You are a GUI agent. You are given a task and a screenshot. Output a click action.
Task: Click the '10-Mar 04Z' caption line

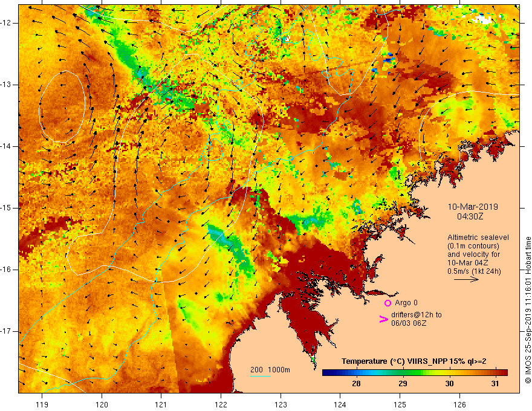(x=467, y=263)
